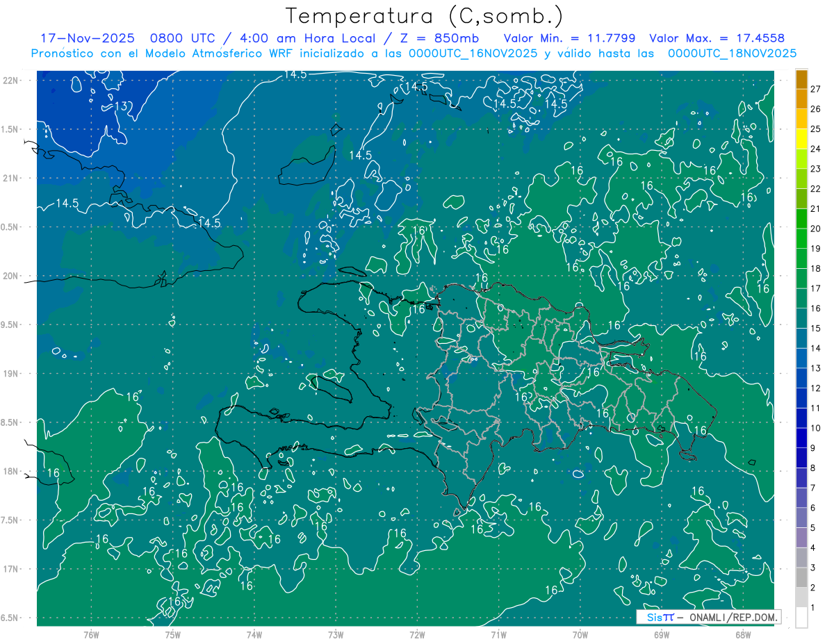Click the "18N" latitude axis label
This screenshot has height=644, width=834.
[12, 471]
